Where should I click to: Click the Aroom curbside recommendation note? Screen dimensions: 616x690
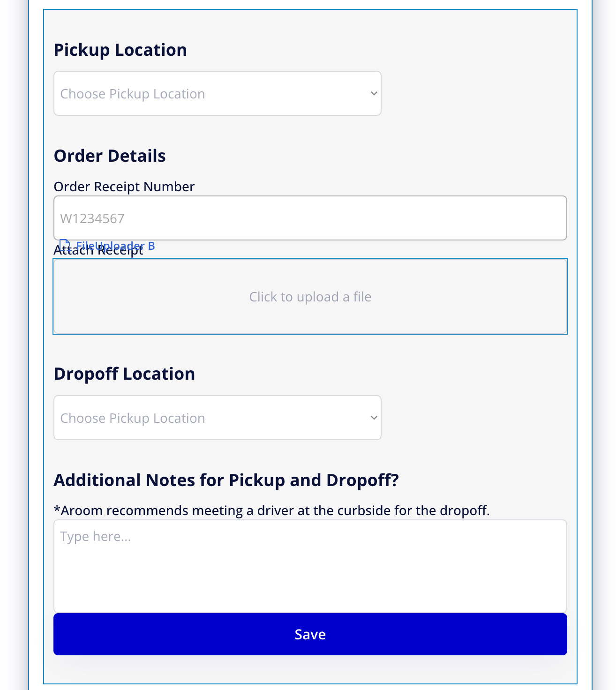[272, 510]
